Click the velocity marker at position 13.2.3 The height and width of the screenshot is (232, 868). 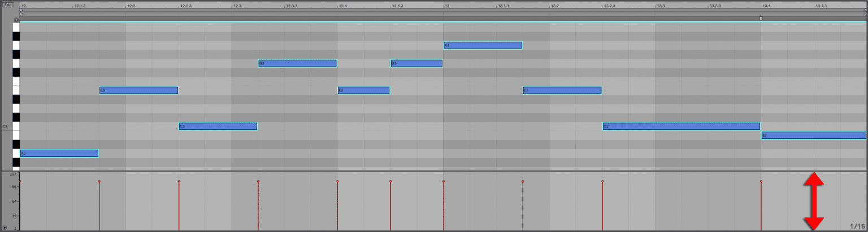pos(602,181)
